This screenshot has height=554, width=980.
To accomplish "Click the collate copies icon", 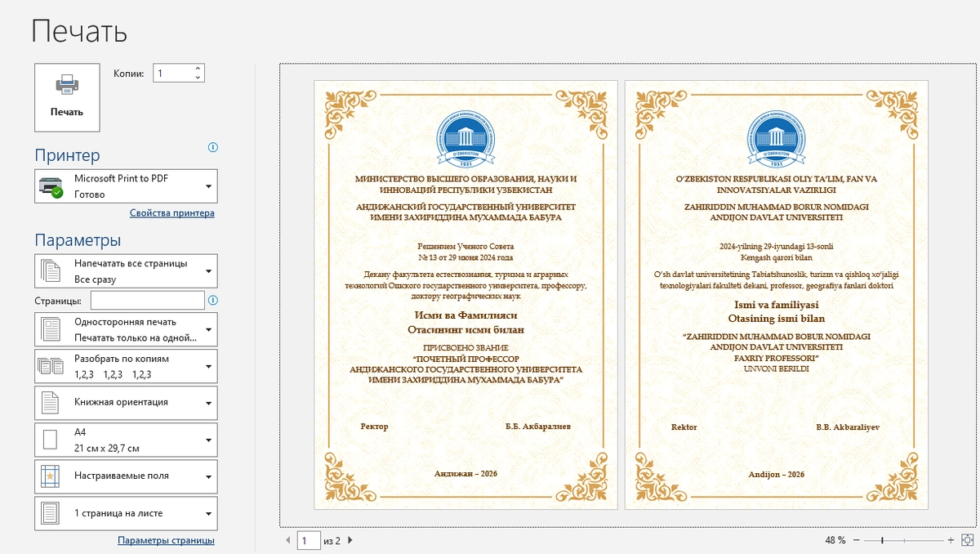I will pyautogui.click(x=50, y=366).
